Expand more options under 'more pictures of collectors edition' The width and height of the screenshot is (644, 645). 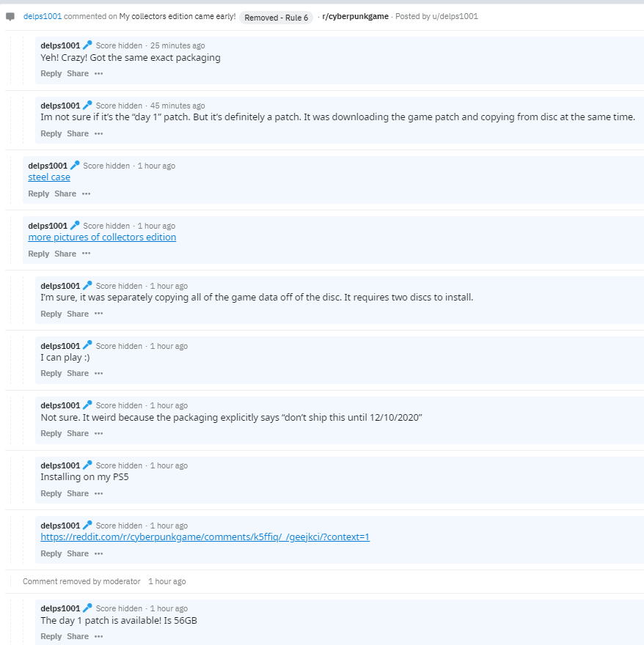(x=86, y=254)
